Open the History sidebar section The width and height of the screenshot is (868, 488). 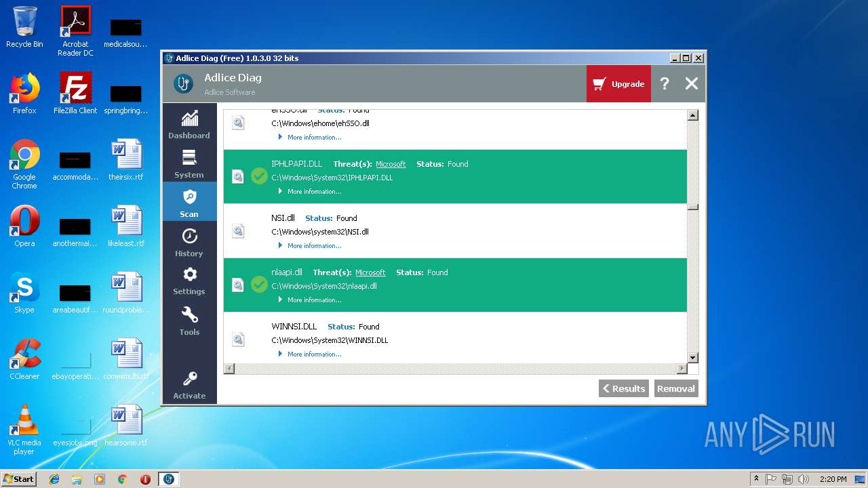tap(189, 242)
